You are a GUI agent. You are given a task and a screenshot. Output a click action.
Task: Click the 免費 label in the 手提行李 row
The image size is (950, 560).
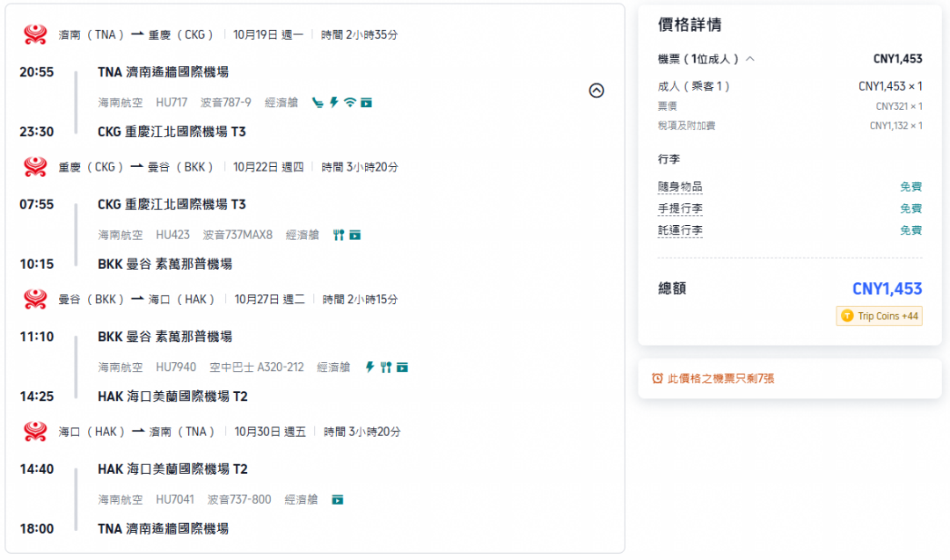click(910, 209)
